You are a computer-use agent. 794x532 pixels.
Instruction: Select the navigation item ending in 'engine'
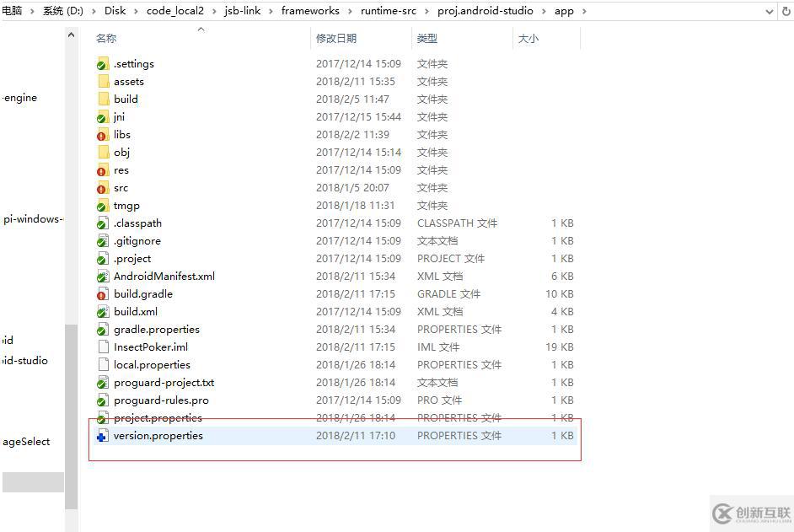(19, 98)
